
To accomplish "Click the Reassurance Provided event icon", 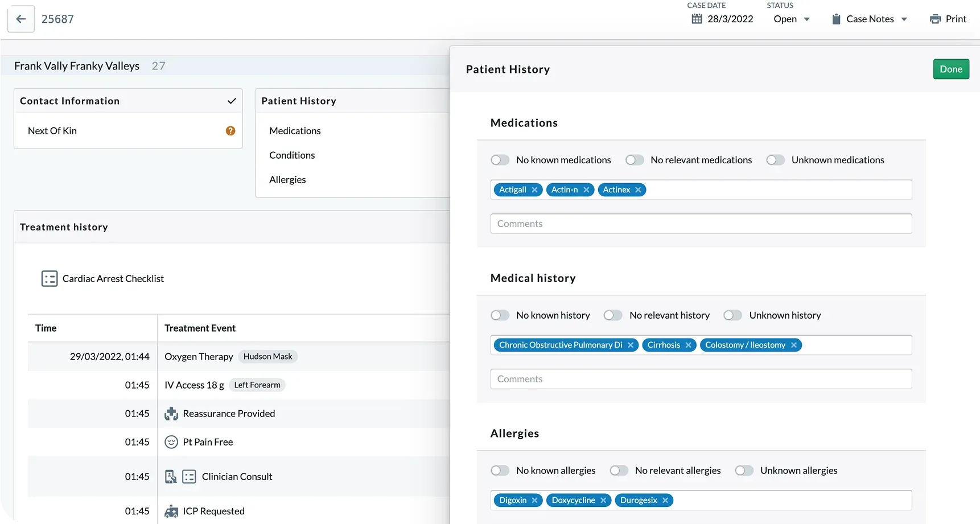I will point(171,414).
